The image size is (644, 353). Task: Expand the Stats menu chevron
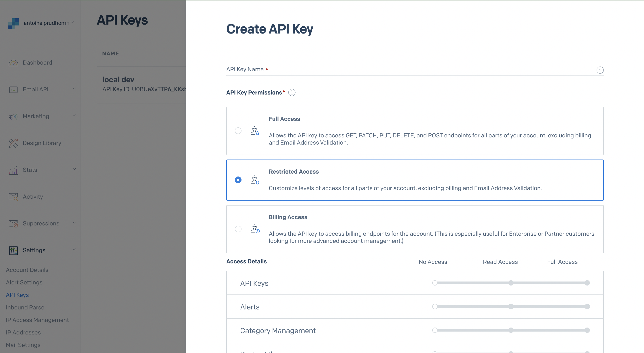click(74, 169)
